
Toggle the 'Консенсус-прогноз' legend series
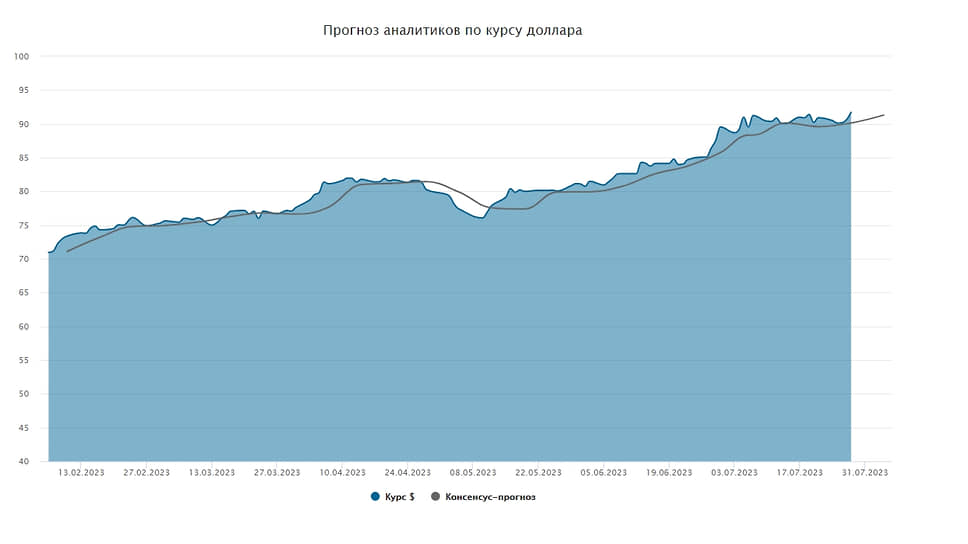tap(483, 496)
